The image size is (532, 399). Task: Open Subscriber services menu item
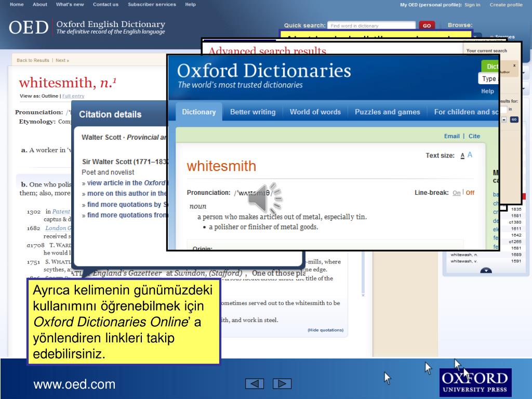coord(152,4)
